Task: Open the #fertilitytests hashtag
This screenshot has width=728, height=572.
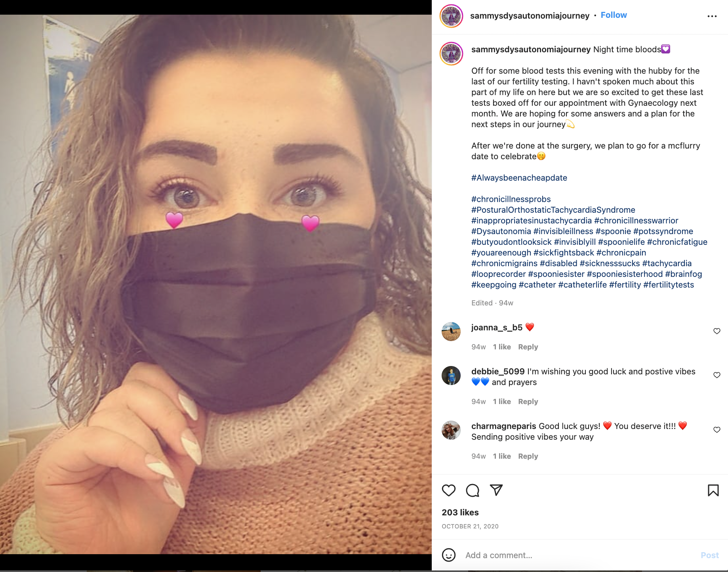Action: coord(669,285)
